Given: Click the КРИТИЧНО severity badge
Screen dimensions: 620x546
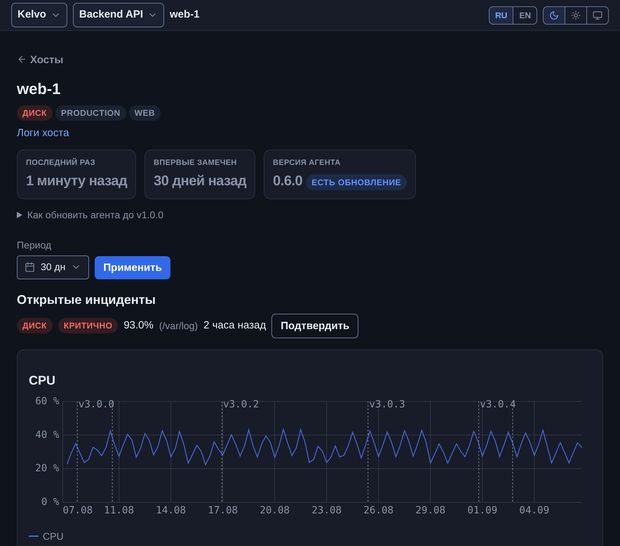Looking at the screenshot, I should point(88,326).
